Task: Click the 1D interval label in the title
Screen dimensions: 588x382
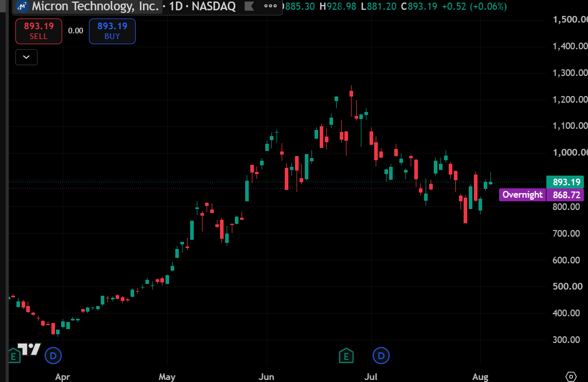Action: (176, 6)
